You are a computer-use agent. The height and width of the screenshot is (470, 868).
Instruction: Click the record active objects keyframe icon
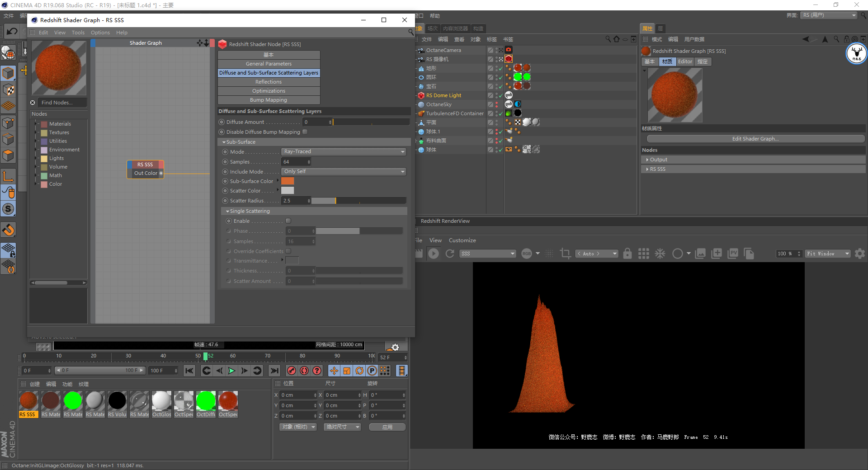pyautogui.click(x=292, y=371)
